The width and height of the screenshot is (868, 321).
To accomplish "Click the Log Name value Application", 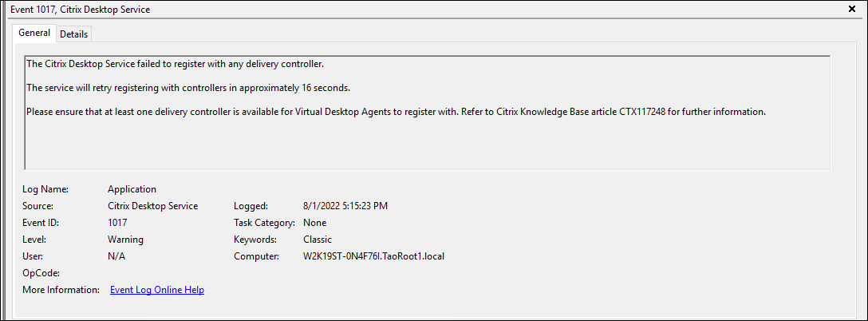I will (132, 189).
